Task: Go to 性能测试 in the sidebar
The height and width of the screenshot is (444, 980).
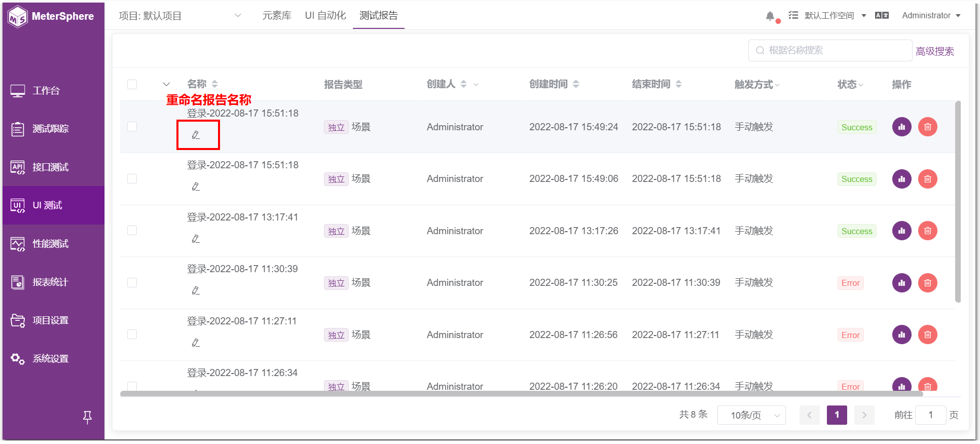Action: (x=53, y=244)
